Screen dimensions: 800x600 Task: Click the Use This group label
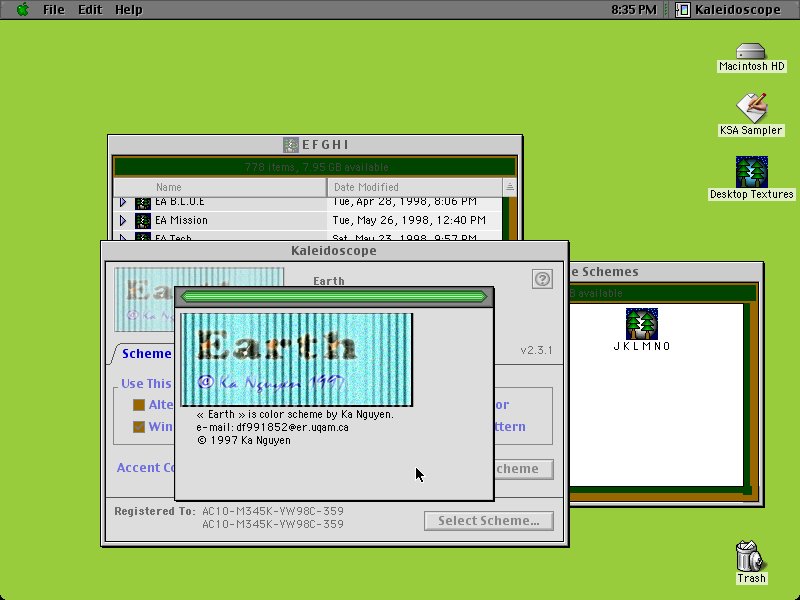click(146, 384)
